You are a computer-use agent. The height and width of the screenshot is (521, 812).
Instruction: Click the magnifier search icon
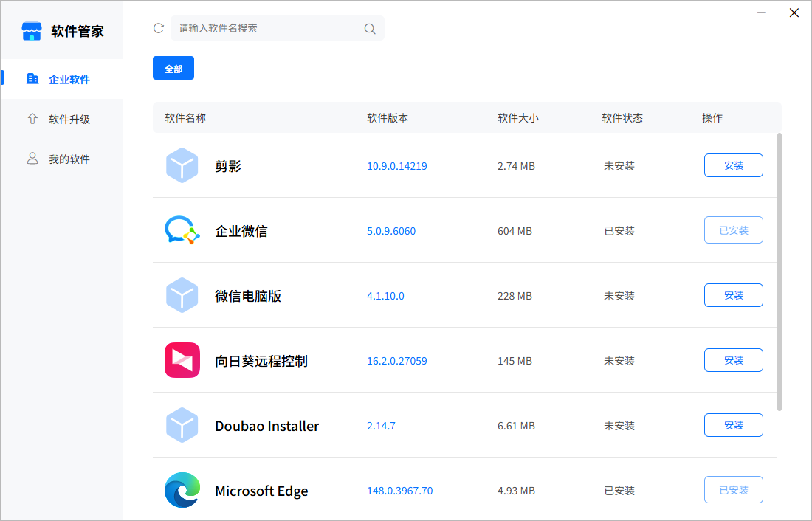370,29
